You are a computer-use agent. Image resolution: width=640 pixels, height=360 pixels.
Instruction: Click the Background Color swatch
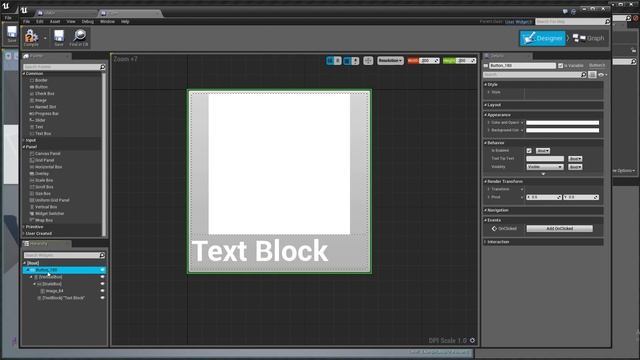click(562, 130)
